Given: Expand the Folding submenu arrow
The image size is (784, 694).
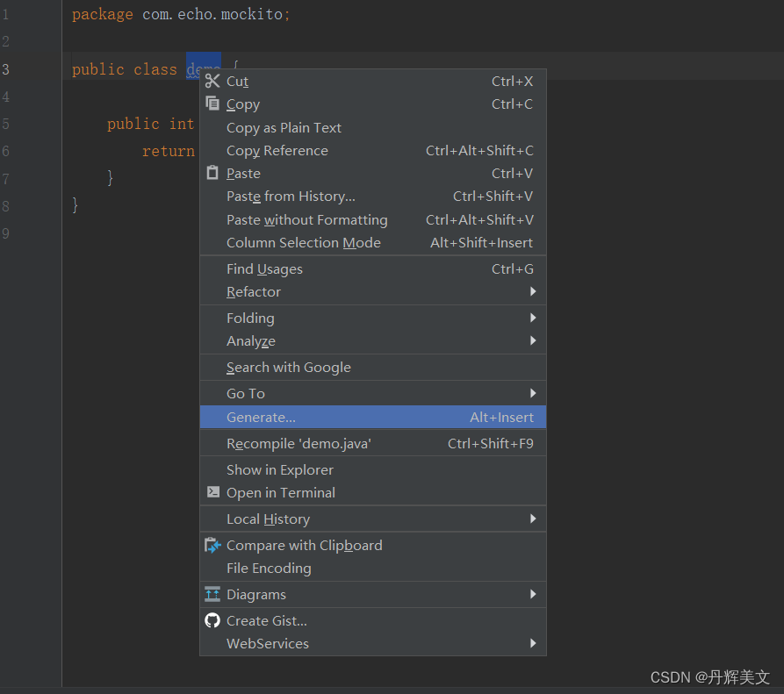Looking at the screenshot, I should (x=533, y=318).
